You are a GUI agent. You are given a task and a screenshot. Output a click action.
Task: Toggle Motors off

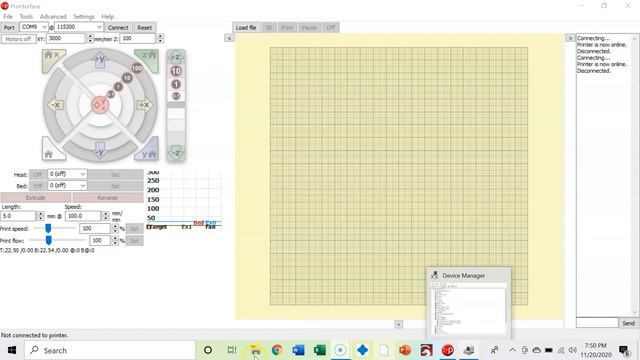coord(18,39)
